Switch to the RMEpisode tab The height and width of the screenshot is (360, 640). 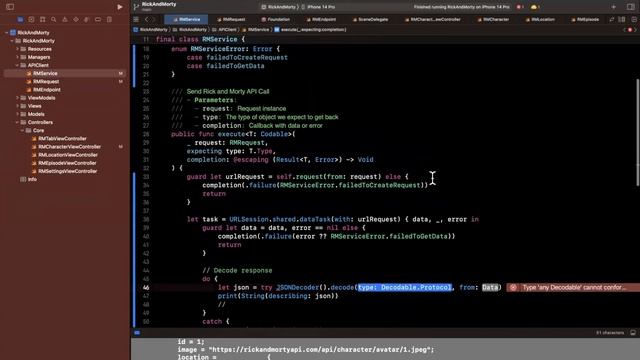click(585, 19)
